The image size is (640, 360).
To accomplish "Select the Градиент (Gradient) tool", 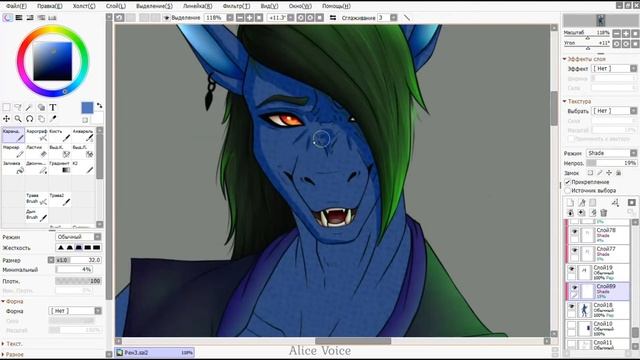I will (60, 167).
